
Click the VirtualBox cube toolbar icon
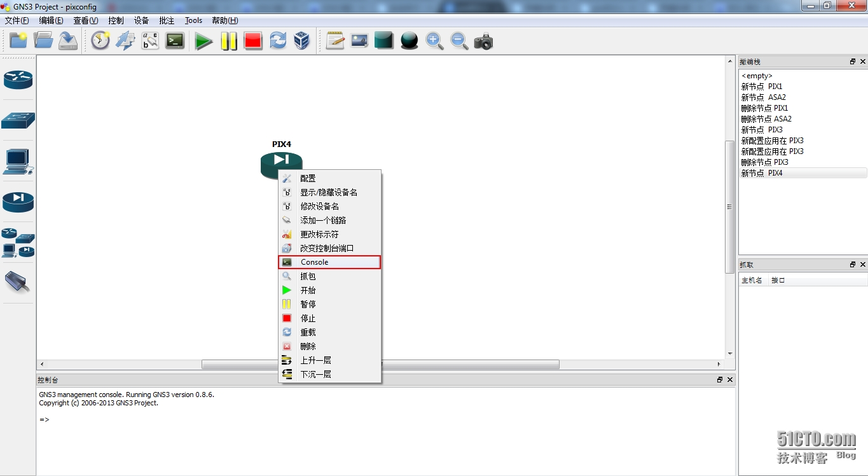[302, 41]
